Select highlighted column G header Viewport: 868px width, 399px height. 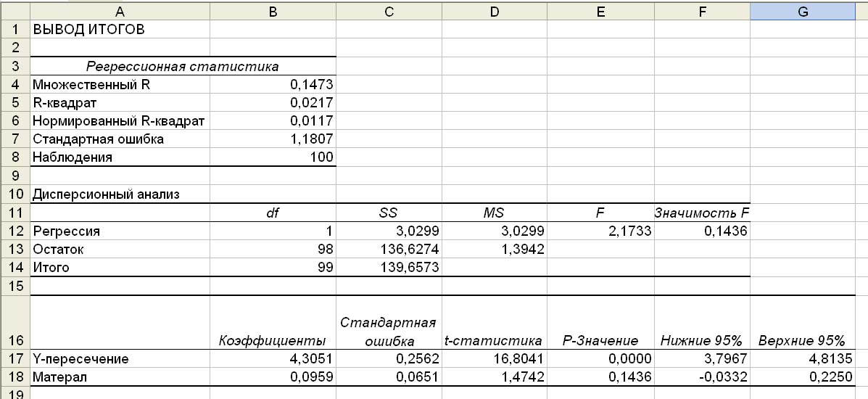pyautogui.click(x=803, y=11)
